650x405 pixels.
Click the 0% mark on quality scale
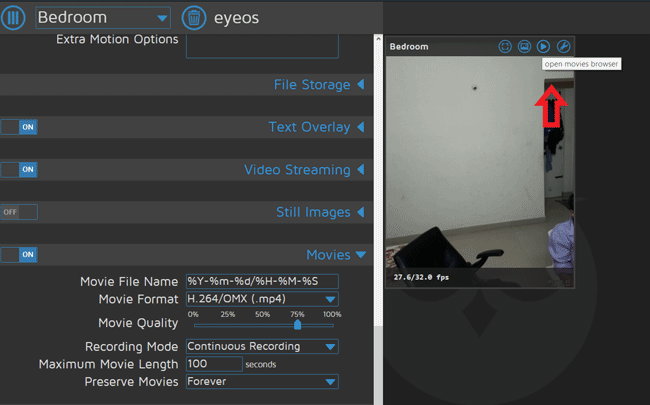coord(193,314)
